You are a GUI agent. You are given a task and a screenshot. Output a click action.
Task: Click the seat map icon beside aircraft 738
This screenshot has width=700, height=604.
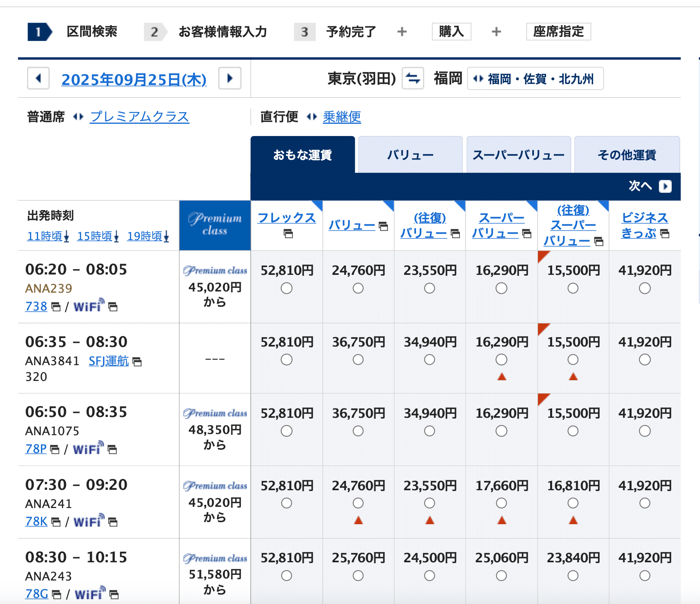(x=55, y=307)
